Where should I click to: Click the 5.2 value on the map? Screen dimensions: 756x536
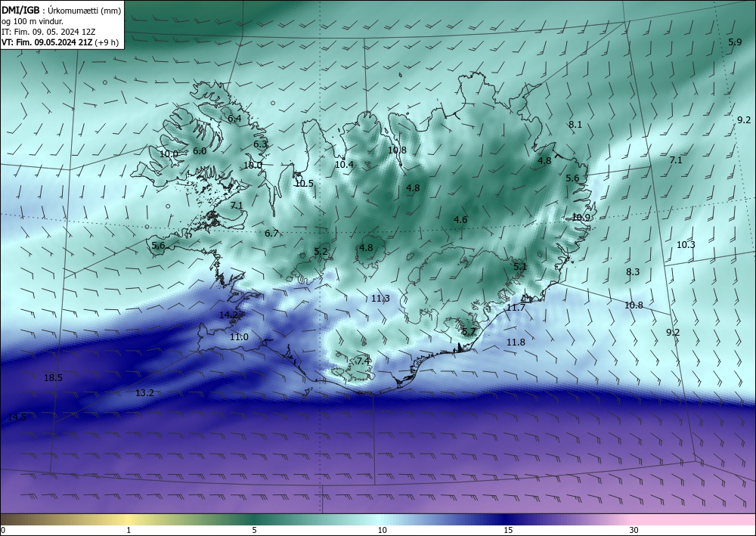pyautogui.click(x=321, y=252)
